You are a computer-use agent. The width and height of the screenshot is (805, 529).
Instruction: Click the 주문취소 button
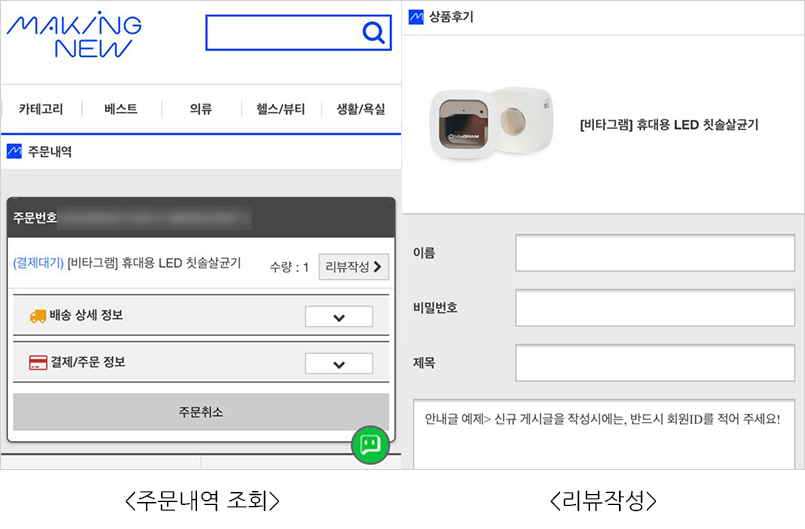click(x=201, y=412)
